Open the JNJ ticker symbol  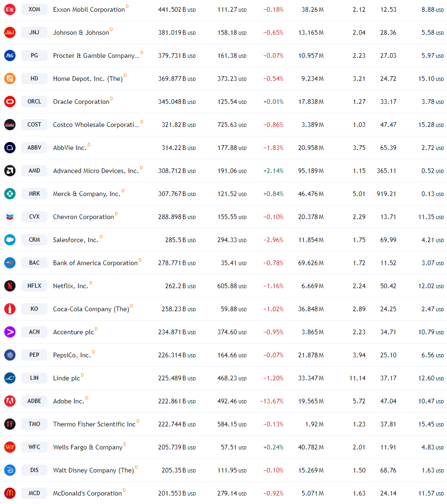coord(34,32)
